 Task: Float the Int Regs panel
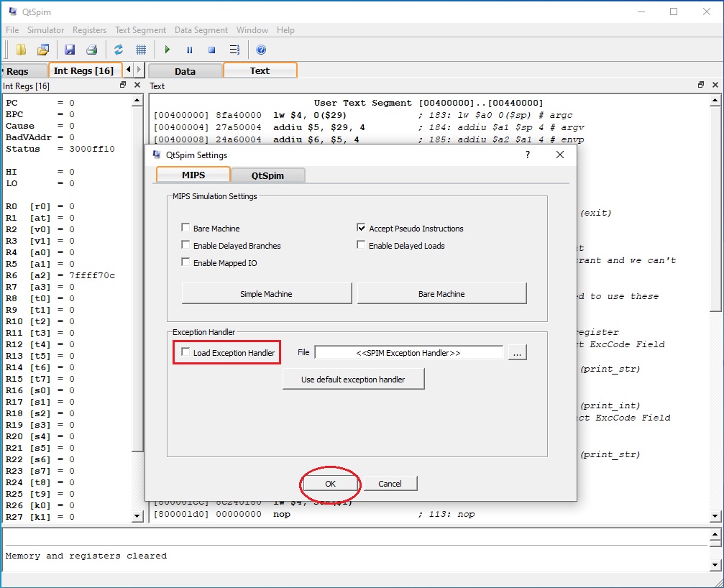tap(123, 85)
